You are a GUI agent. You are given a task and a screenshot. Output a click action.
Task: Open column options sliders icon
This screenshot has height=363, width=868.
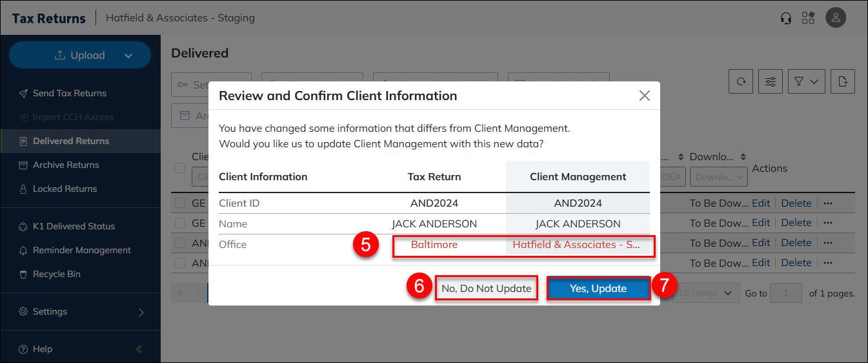pyautogui.click(x=771, y=81)
